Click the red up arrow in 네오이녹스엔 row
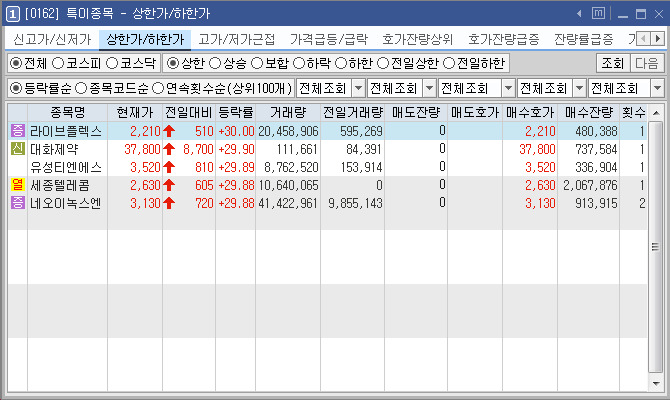 [x=169, y=203]
